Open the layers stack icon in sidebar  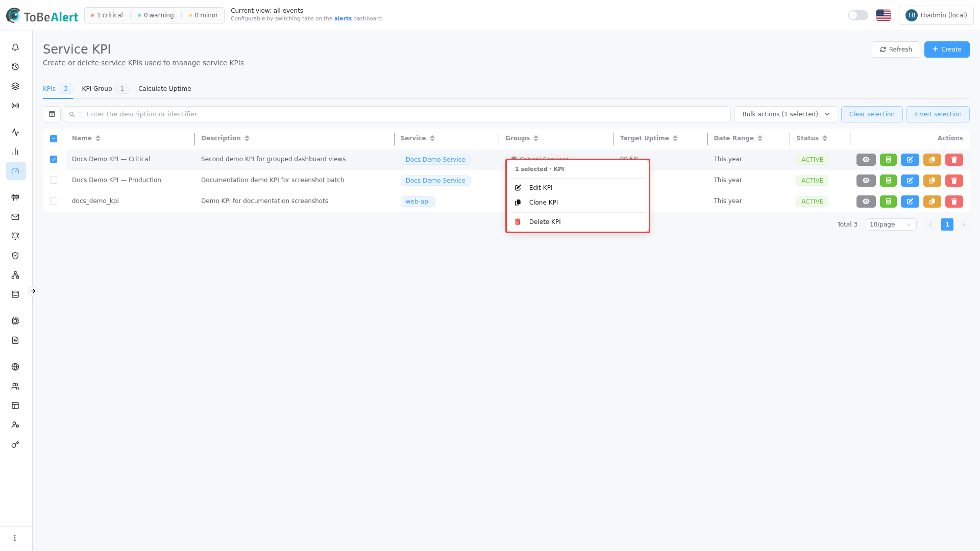(x=15, y=86)
